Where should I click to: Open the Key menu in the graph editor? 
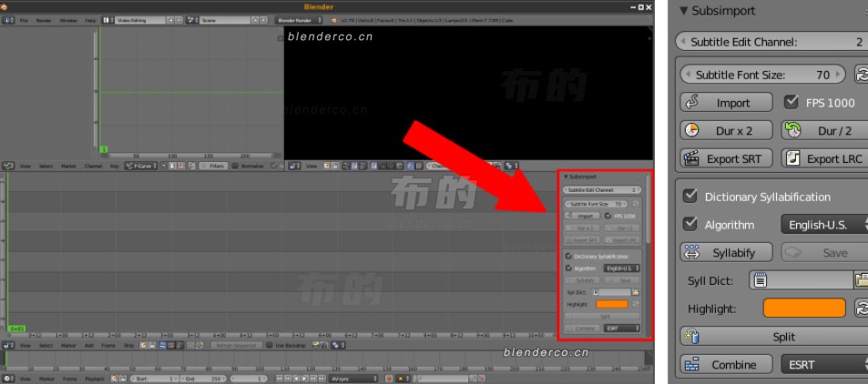114,166
